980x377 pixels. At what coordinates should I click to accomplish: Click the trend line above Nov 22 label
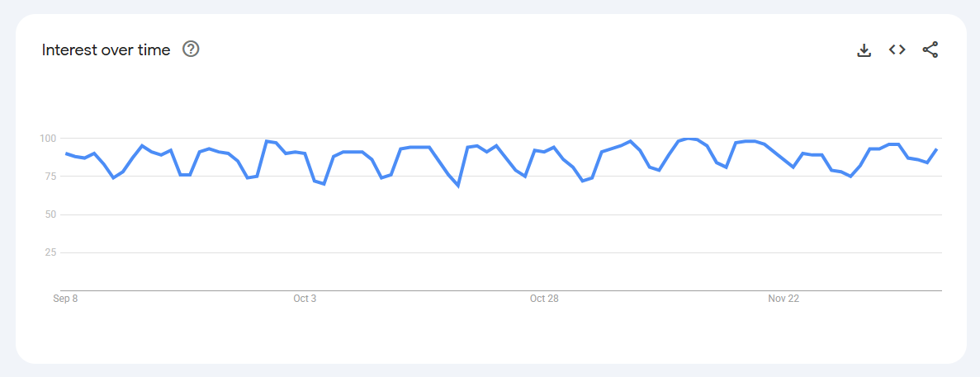coord(784,158)
